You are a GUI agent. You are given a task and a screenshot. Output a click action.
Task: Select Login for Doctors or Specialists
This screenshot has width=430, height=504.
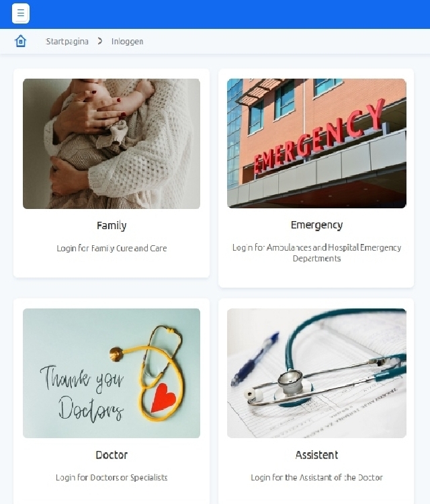click(112, 477)
